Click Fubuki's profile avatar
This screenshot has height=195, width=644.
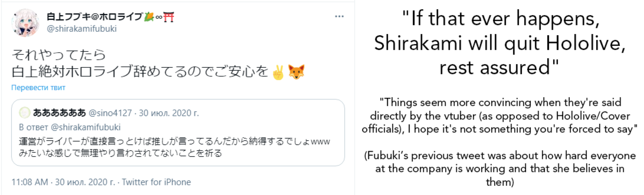click(x=25, y=23)
